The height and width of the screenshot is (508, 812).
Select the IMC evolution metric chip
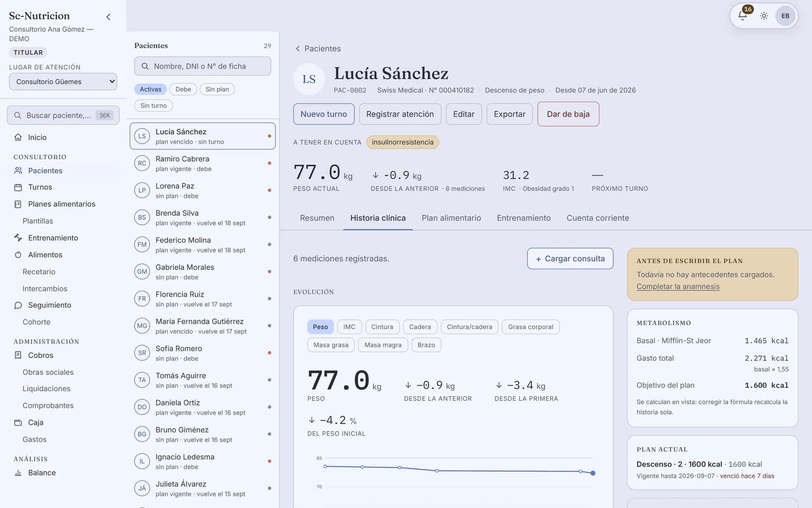(349, 327)
